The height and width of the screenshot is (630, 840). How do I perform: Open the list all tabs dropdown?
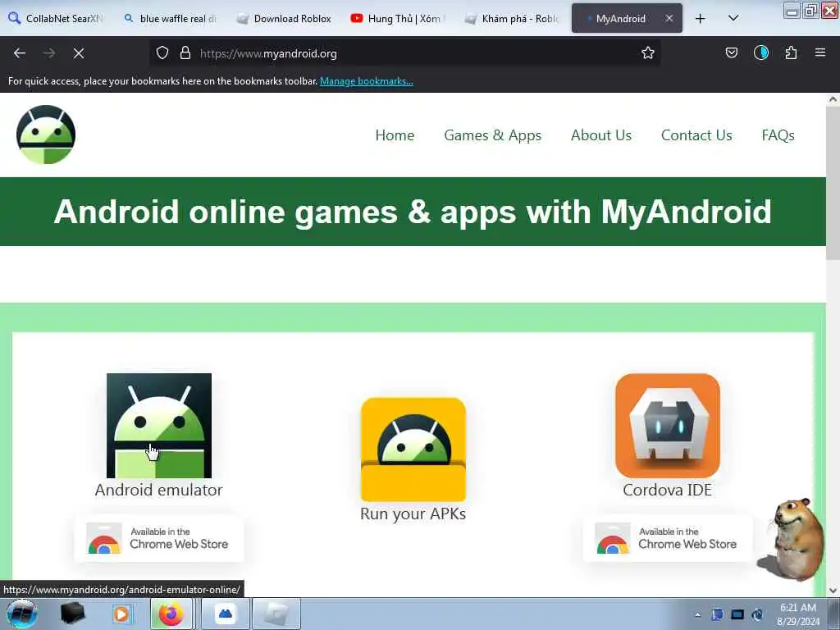[x=733, y=19]
